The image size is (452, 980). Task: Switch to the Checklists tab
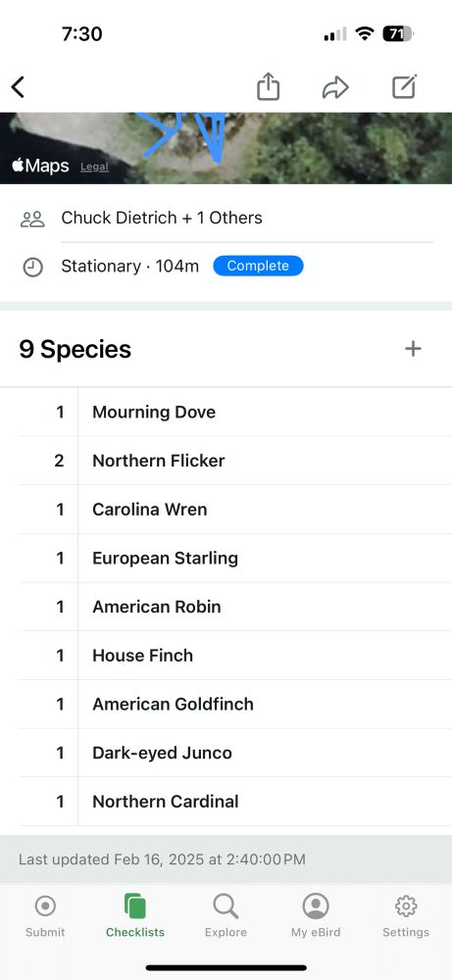click(x=135, y=915)
